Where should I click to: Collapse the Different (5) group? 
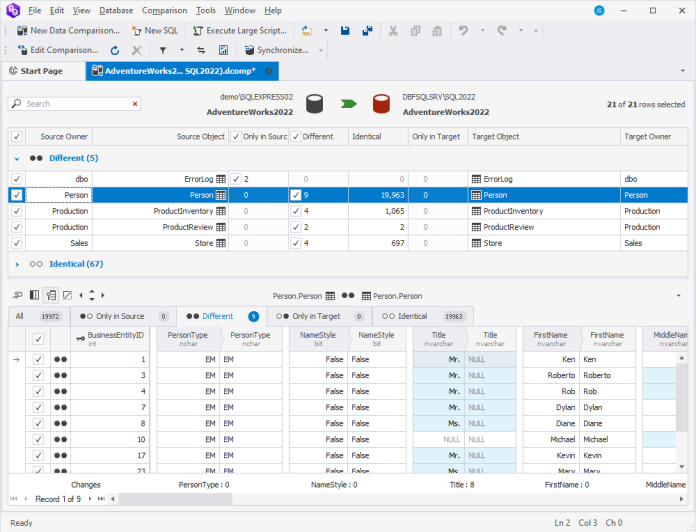point(16,158)
